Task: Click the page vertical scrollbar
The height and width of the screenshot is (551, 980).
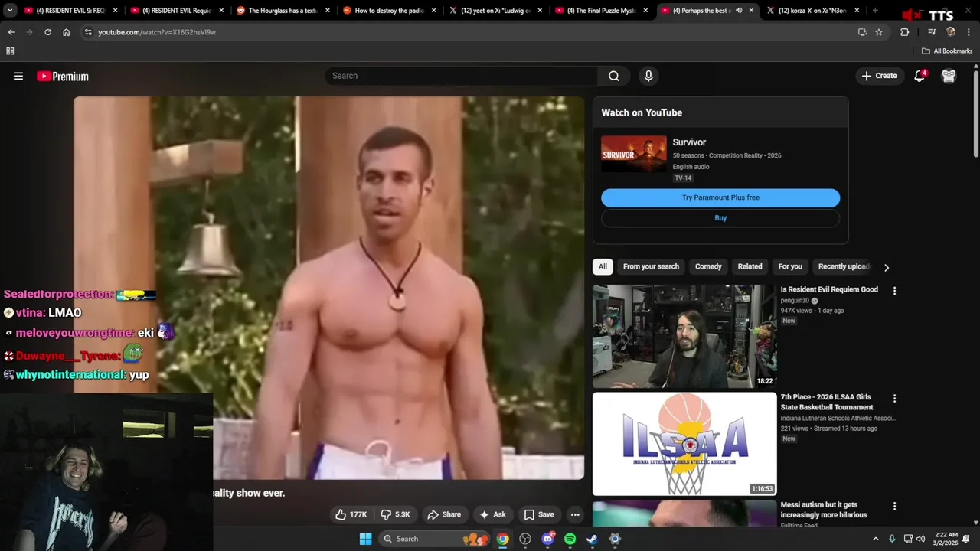Action: click(x=975, y=115)
